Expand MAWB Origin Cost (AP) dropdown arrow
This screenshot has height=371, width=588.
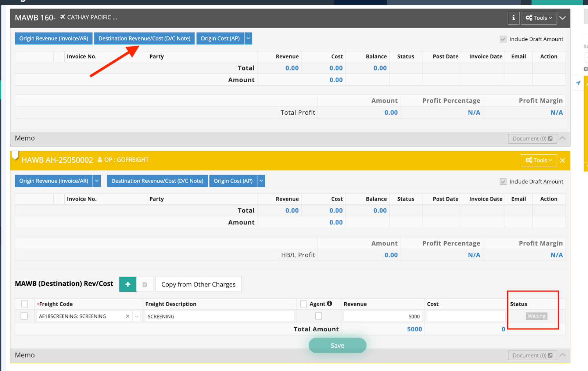pos(248,39)
